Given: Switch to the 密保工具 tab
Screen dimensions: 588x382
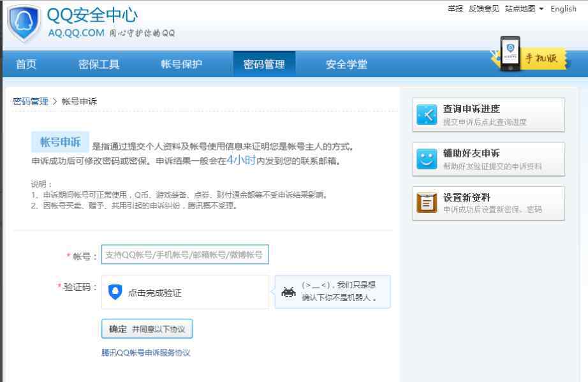Looking at the screenshot, I should [99, 64].
